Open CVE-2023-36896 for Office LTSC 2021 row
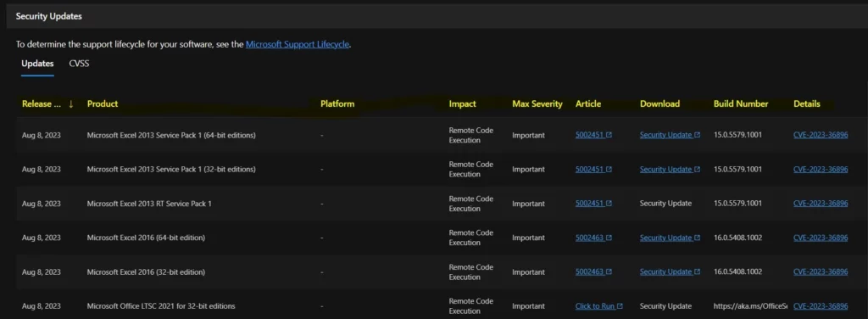868x319 pixels. [x=821, y=306]
